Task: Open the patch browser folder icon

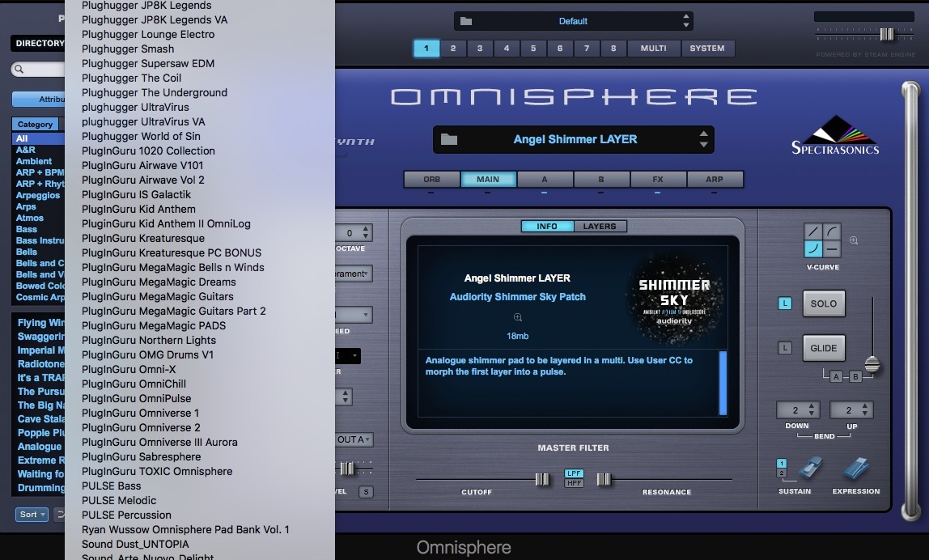Action: click(x=448, y=139)
